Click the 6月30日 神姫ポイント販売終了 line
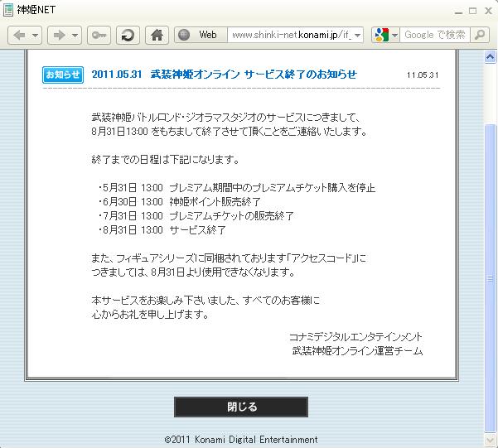This screenshot has height=448, width=498. pyautogui.click(x=180, y=201)
